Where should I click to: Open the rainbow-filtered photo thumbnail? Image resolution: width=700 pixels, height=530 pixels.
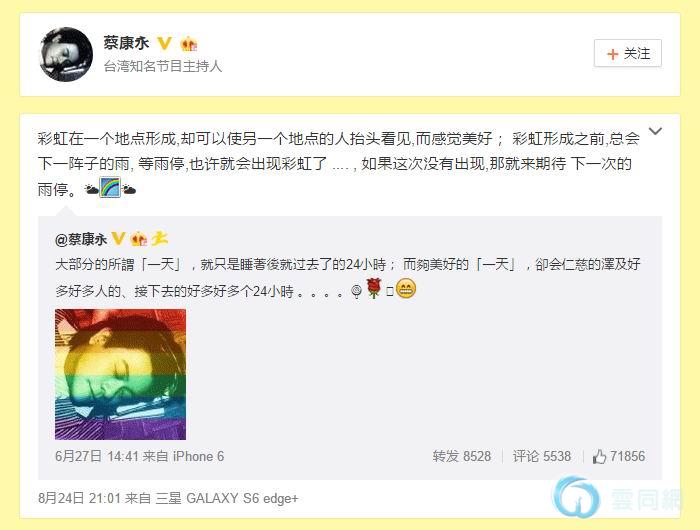[x=121, y=374]
